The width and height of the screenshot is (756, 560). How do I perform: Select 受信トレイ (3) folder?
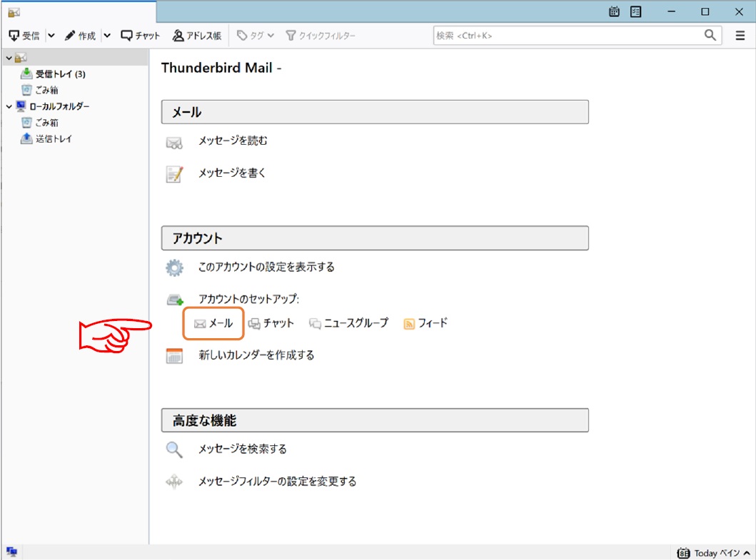coord(53,73)
